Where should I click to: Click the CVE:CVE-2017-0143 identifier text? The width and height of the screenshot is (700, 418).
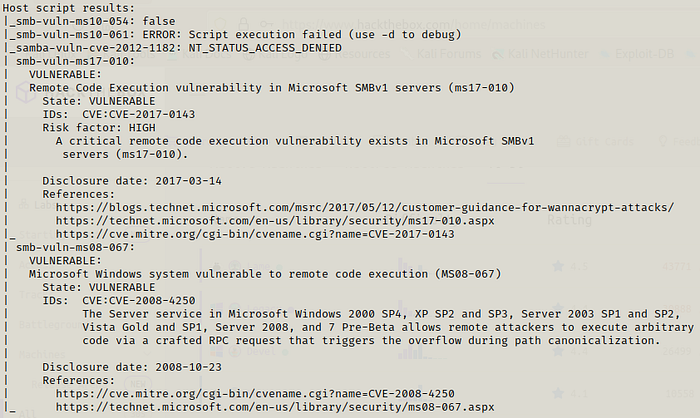pyautogui.click(x=139, y=115)
